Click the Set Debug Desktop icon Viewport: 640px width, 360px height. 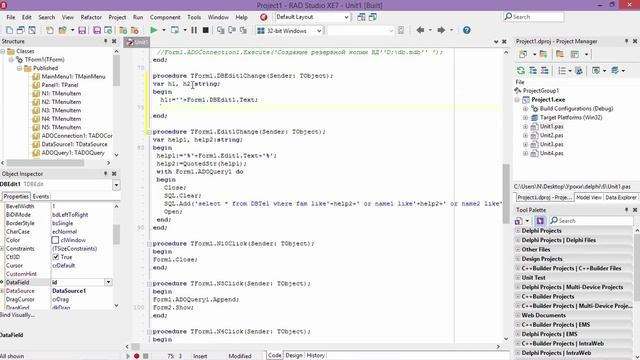pos(373,17)
